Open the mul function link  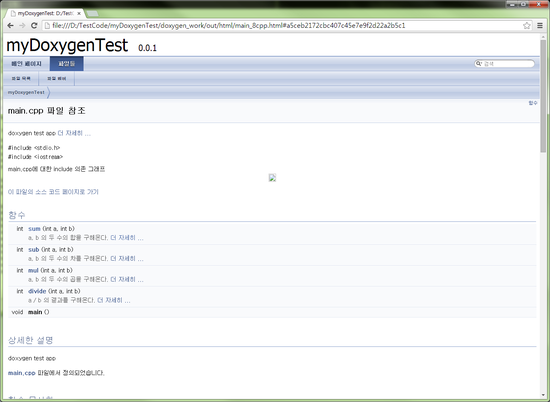pyautogui.click(x=33, y=270)
